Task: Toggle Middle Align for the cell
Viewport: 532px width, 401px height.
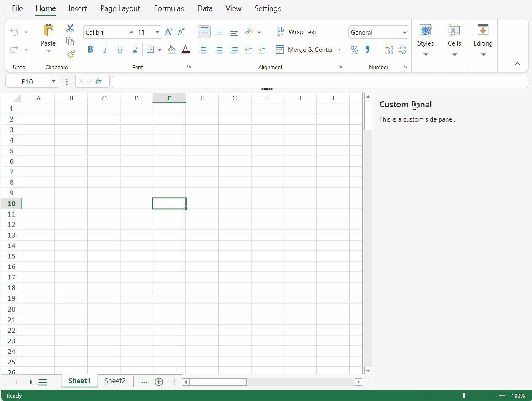Action: [x=219, y=32]
